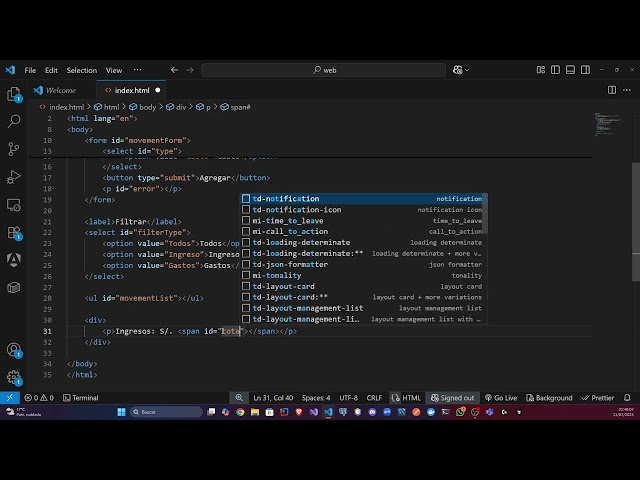The image size is (640, 480).
Task: Select the td-layout-card suggestion
Action: pyautogui.click(x=363, y=287)
